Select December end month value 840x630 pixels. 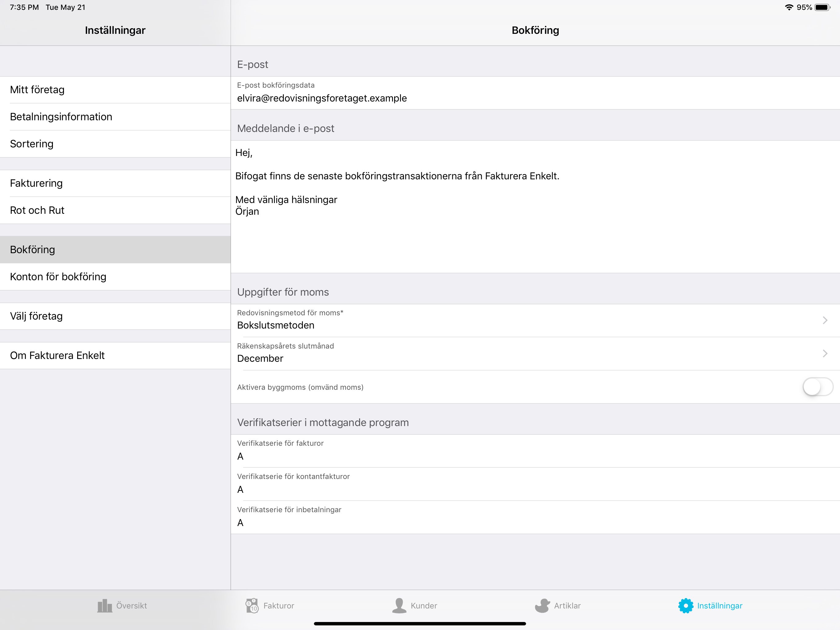point(535,353)
